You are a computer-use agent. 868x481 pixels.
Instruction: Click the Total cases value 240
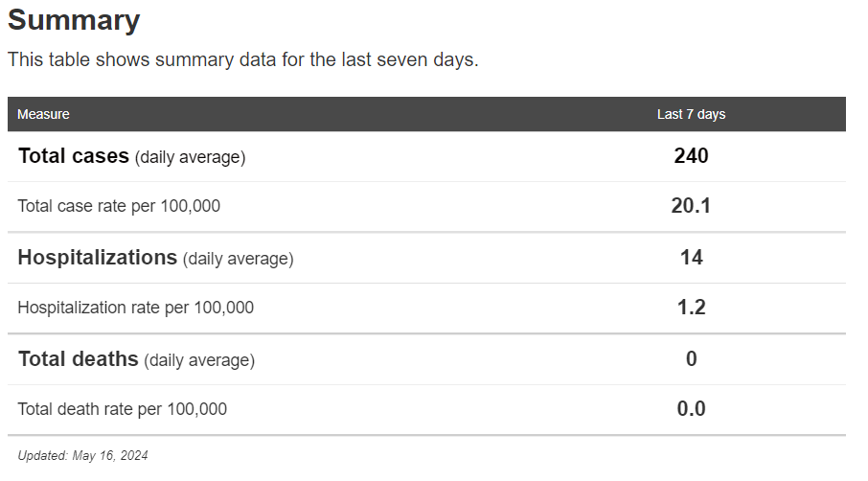pyautogui.click(x=691, y=155)
